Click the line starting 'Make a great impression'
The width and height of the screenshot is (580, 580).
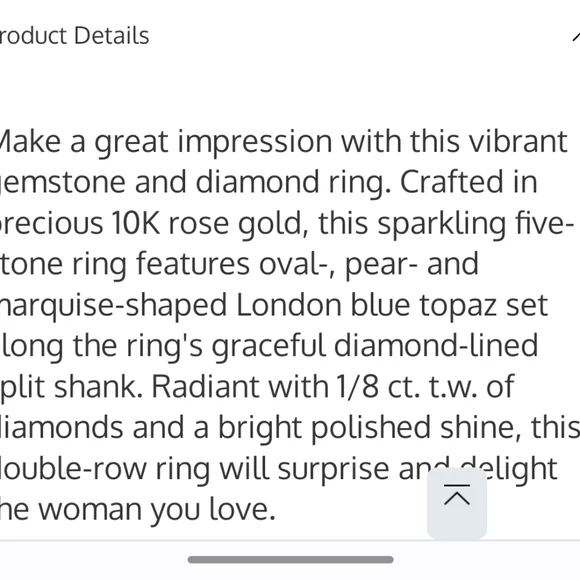click(283, 142)
